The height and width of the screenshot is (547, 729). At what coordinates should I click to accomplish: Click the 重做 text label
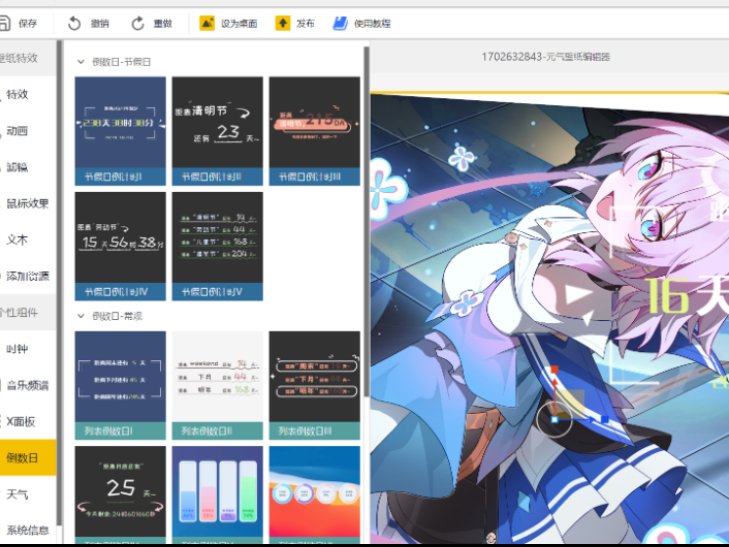[x=163, y=23]
